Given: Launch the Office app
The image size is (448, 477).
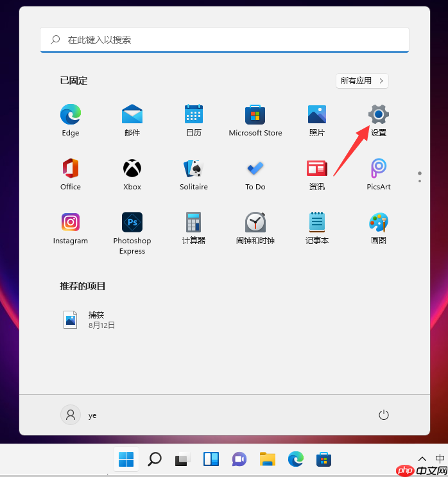Looking at the screenshot, I should (71, 175).
